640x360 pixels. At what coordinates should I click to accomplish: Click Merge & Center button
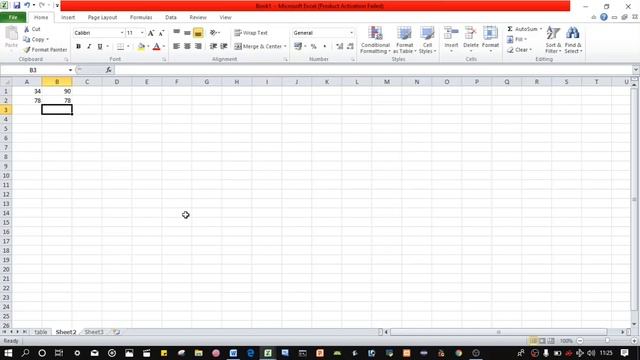tap(258, 47)
